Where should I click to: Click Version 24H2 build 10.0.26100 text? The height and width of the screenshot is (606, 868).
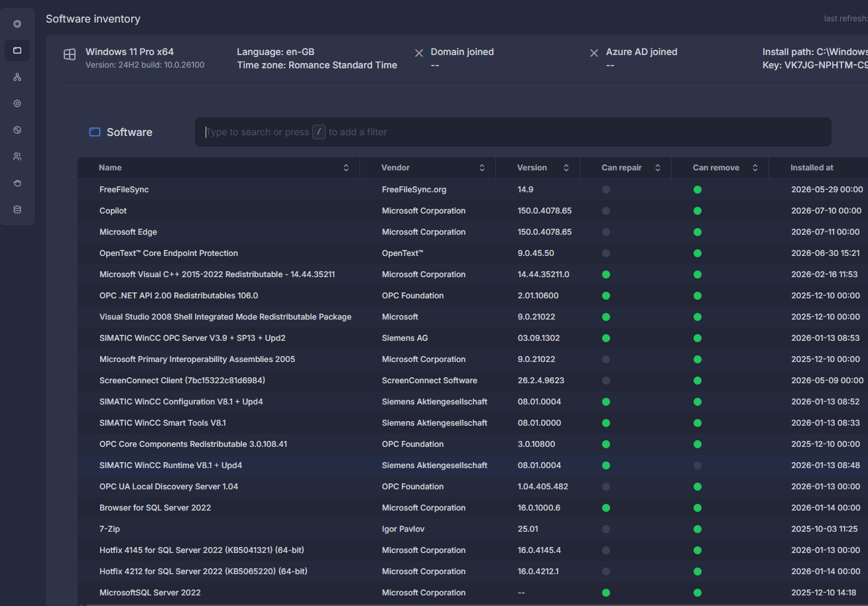(x=145, y=65)
